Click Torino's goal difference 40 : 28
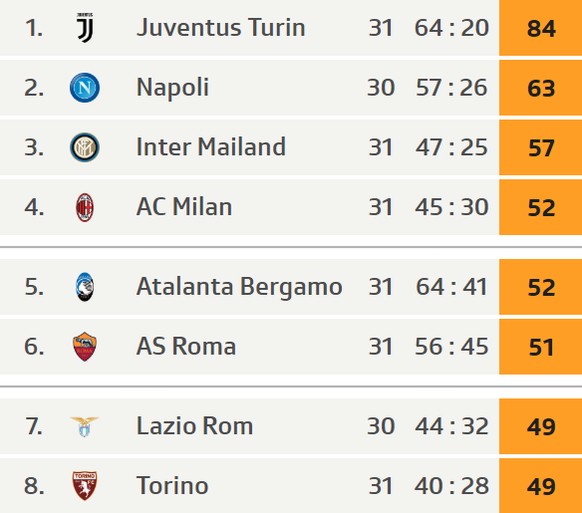 (x=451, y=486)
